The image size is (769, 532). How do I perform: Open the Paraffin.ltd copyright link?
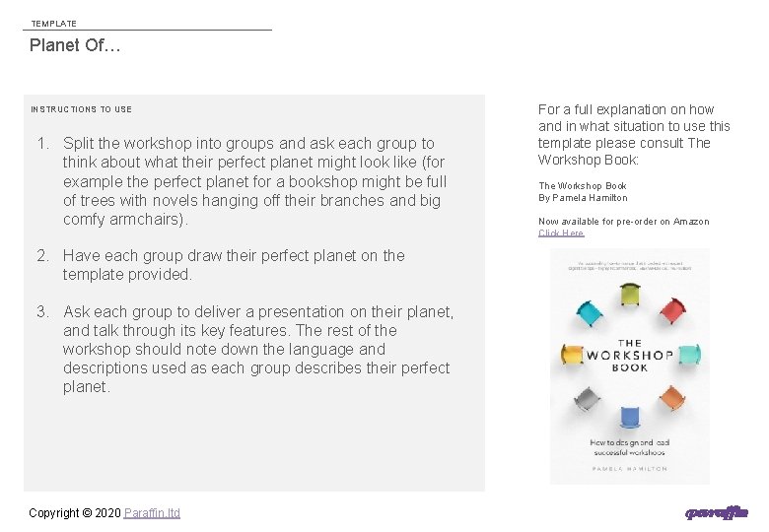[152, 512]
